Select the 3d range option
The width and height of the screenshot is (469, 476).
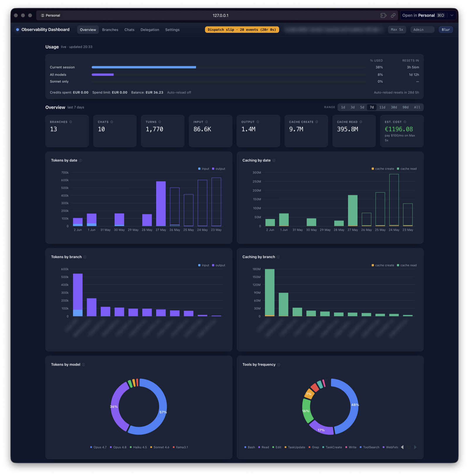click(x=353, y=107)
